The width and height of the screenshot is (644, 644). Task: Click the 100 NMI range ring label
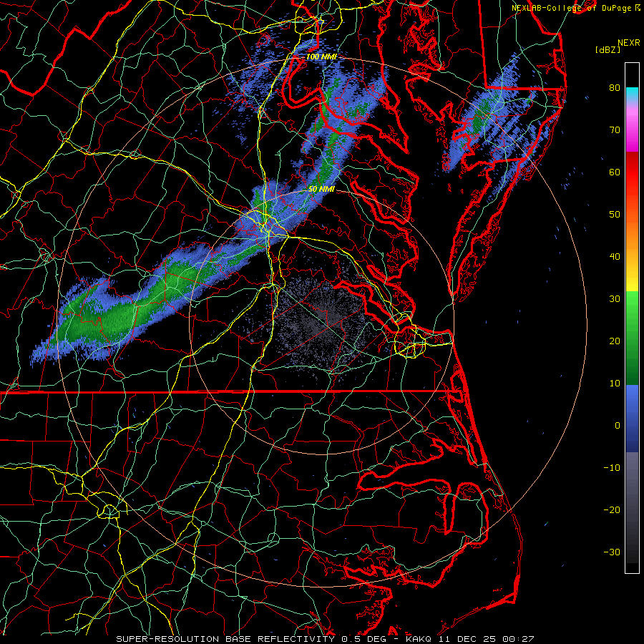pyautogui.click(x=321, y=57)
